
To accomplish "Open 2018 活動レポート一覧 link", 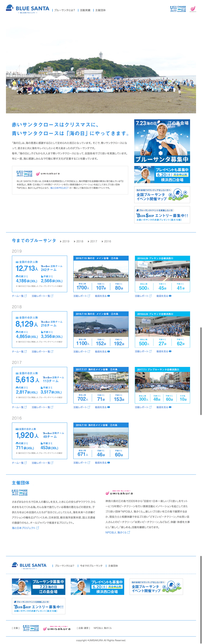I will tap(42, 351).
